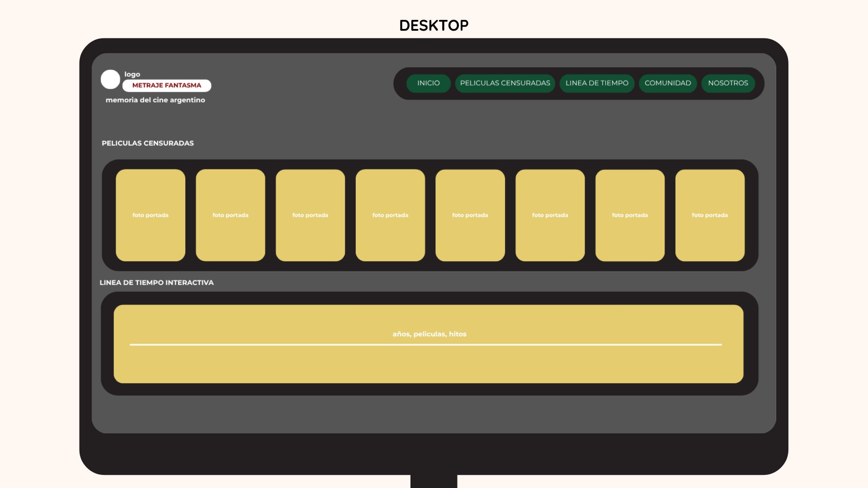Open the INICIO nav item
The image size is (868, 488).
coord(428,83)
